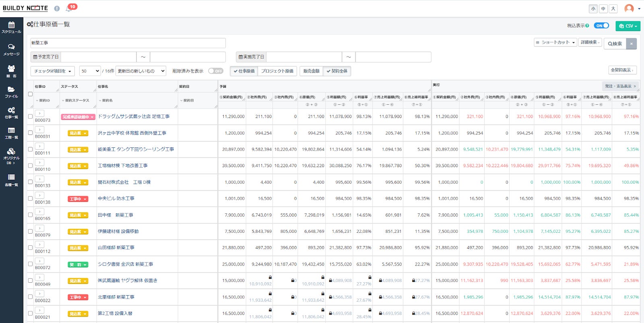Click the 検索 search button
Image resolution: width=644 pixels, height=323 pixels.
pos(615,43)
